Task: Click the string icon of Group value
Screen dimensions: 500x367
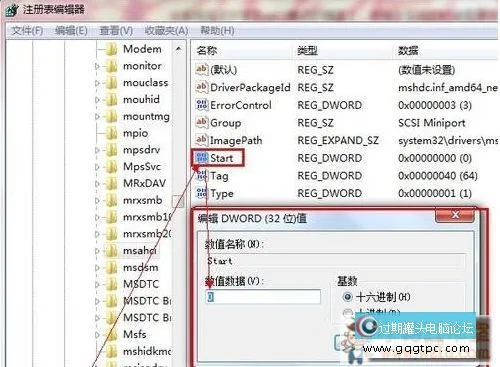Action: tap(202, 122)
